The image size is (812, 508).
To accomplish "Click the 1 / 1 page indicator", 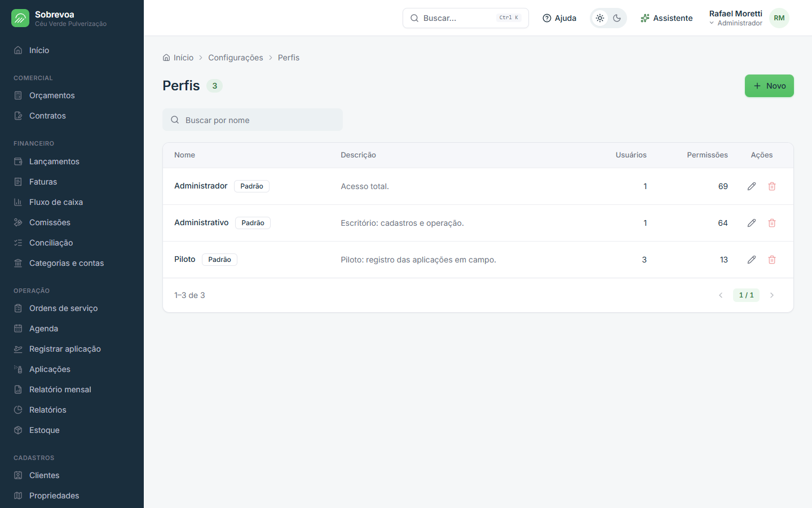I will point(746,295).
